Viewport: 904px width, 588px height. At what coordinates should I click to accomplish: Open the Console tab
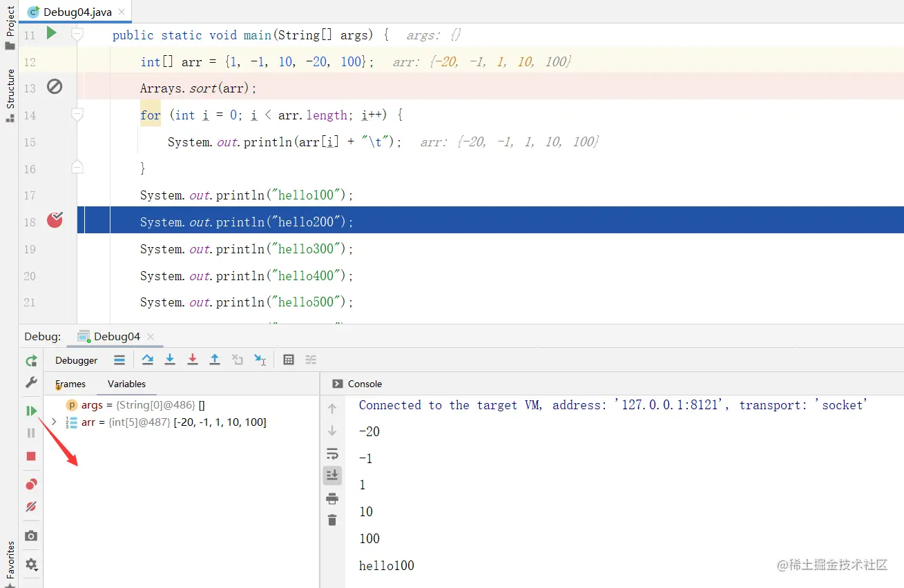click(357, 384)
